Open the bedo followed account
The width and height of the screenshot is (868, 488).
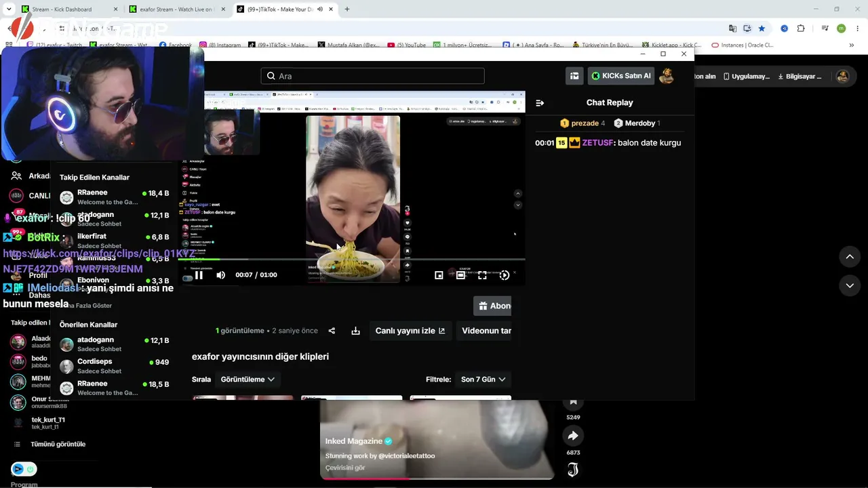pos(29,361)
